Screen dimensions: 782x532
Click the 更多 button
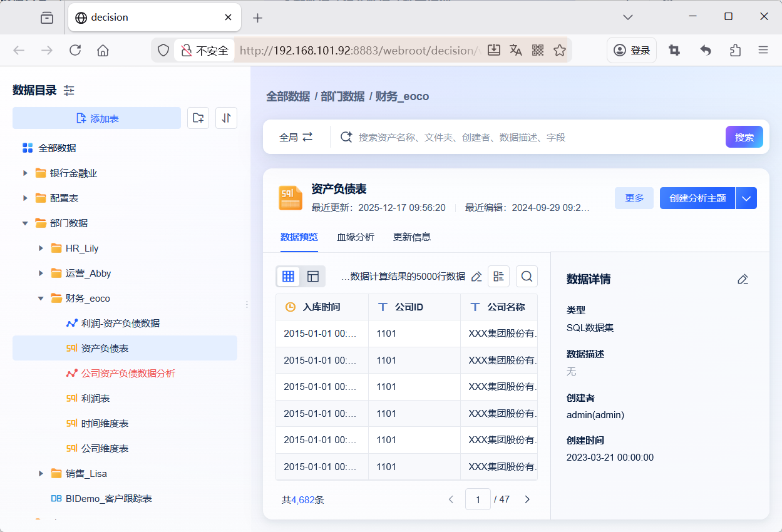634,198
